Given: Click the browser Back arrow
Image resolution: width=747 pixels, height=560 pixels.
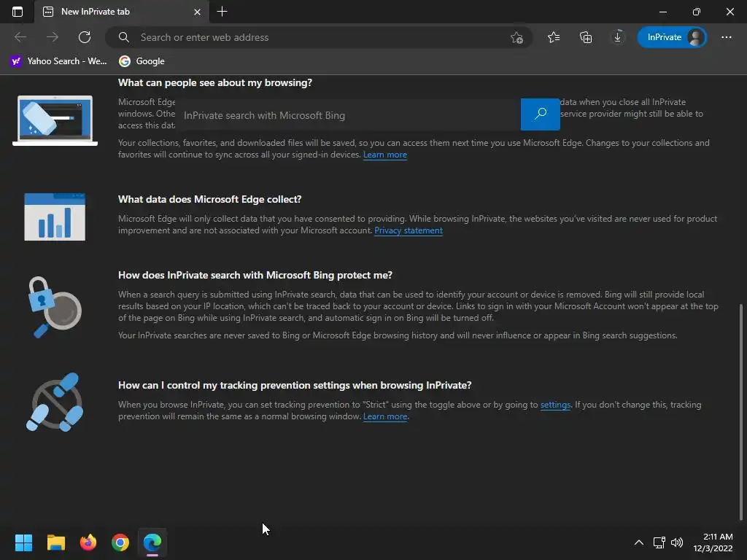Looking at the screenshot, I should 20,37.
